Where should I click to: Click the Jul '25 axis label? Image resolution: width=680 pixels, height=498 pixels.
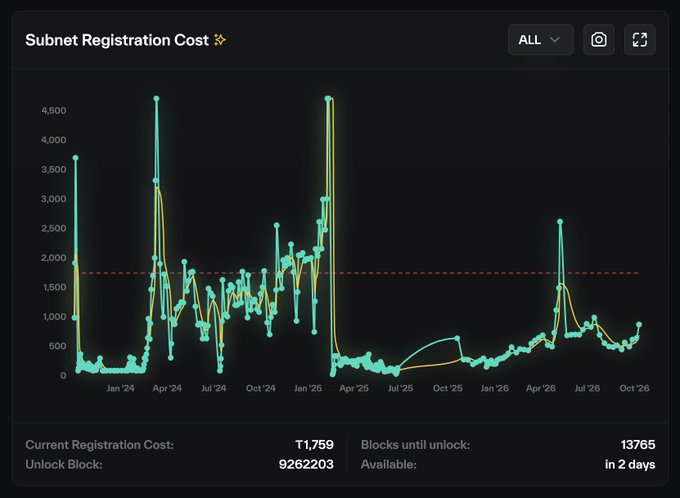coord(401,388)
